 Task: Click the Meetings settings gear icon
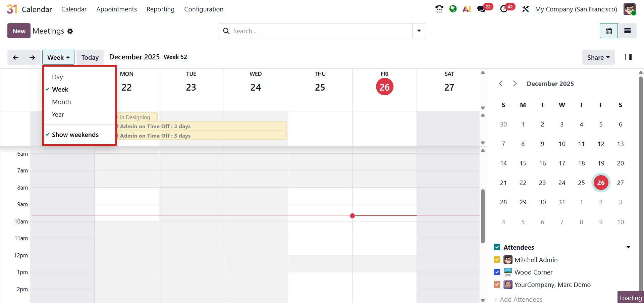70,31
